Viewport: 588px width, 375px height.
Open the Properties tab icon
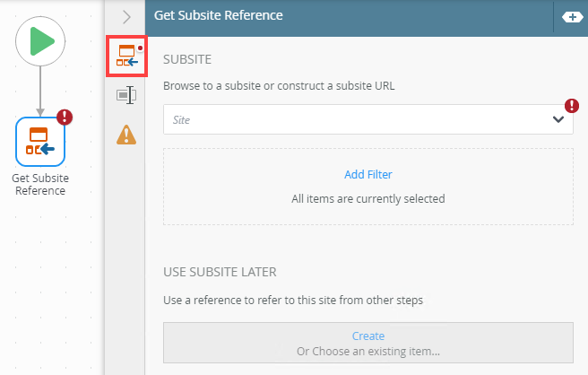(126, 95)
